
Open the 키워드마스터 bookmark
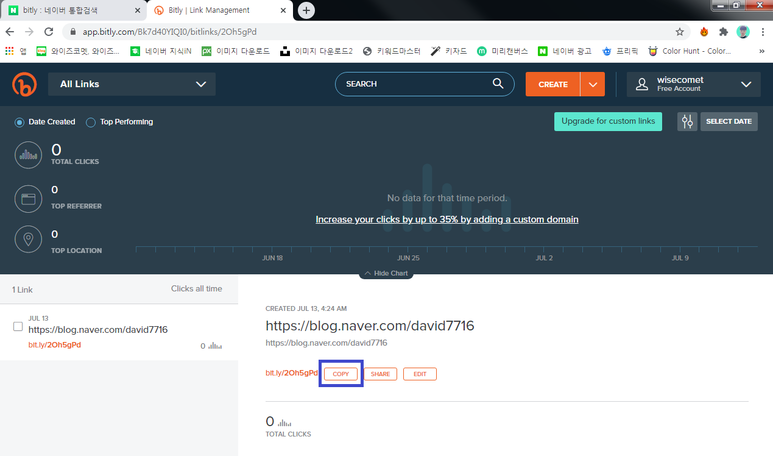pyautogui.click(x=391, y=51)
